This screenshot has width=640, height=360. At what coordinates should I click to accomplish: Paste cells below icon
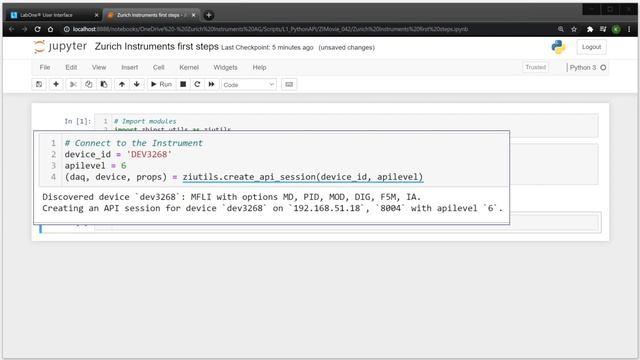pos(104,84)
